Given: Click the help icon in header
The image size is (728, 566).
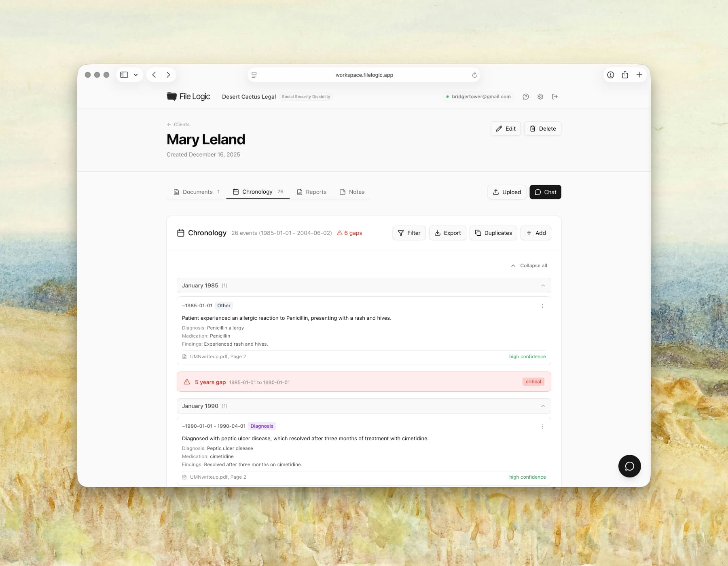Looking at the screenshot, I should click(525, 97).
